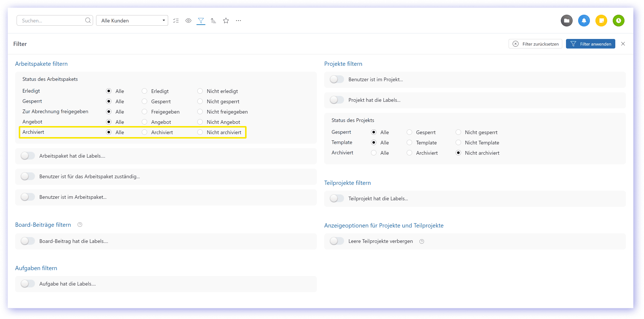Open the yellow notes icon

pyautogui.click(x=601, y=21)
